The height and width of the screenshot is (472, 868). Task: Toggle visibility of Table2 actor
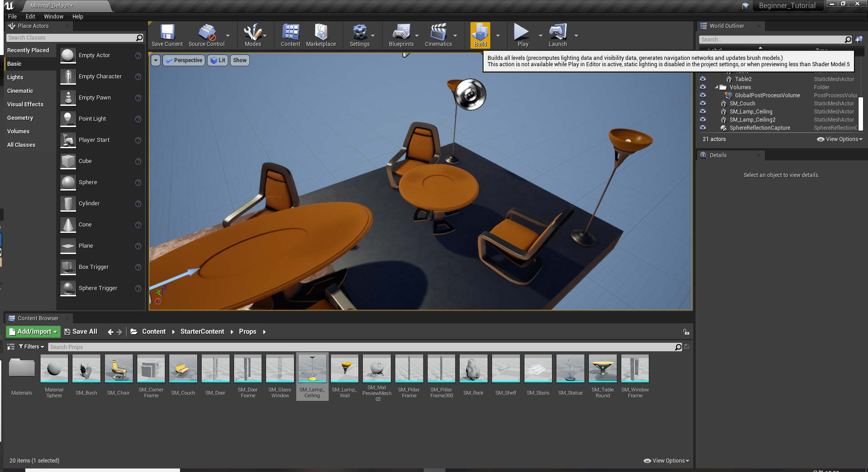(703, 79)
